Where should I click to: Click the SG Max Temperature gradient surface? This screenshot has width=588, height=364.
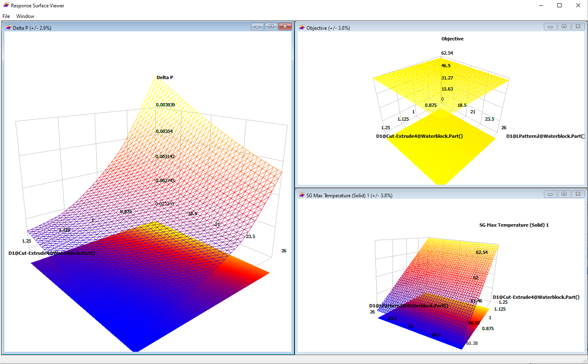[441, 269]
